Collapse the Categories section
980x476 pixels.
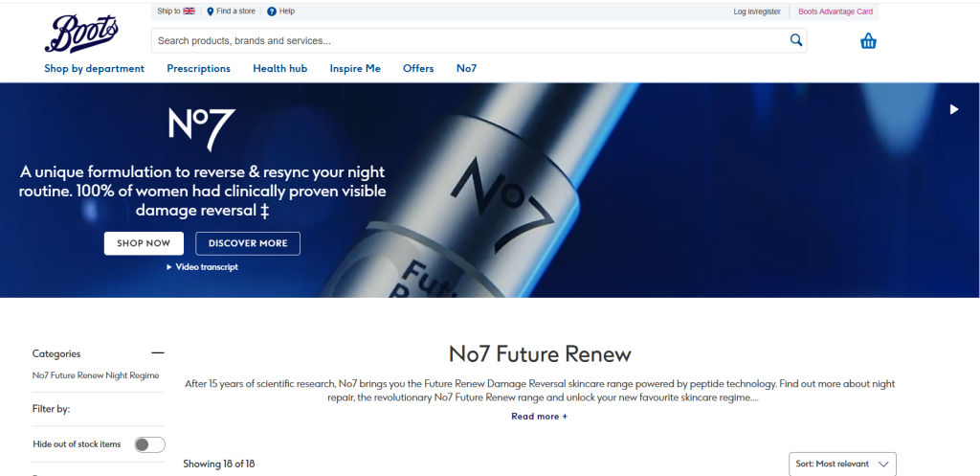(158, 353)
